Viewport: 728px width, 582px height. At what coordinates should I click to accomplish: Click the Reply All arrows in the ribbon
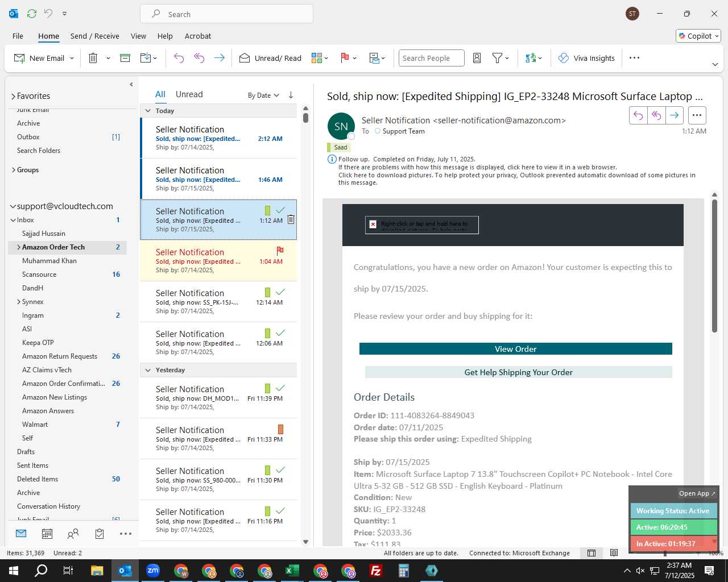click(x=199, y=58)
